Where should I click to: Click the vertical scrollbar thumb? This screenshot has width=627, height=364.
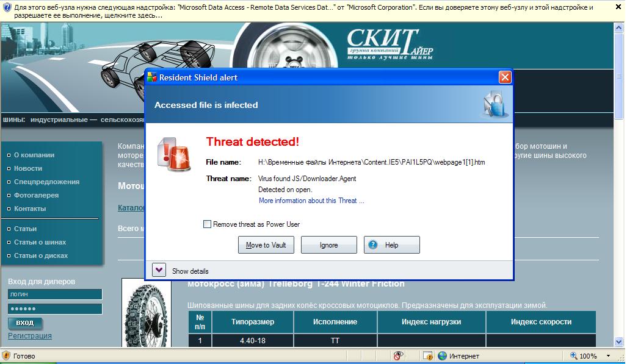click(618, 76)
